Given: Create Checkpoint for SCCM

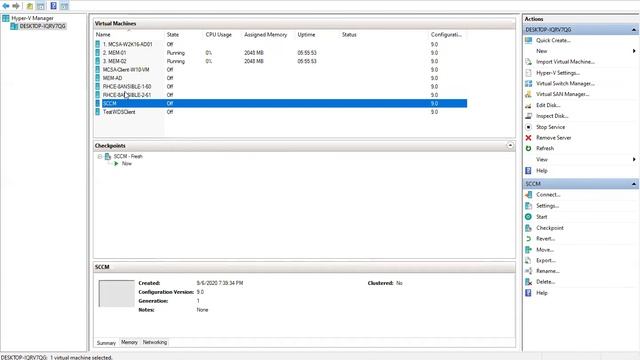Looking at the screenshot, I should pos(550,228).
